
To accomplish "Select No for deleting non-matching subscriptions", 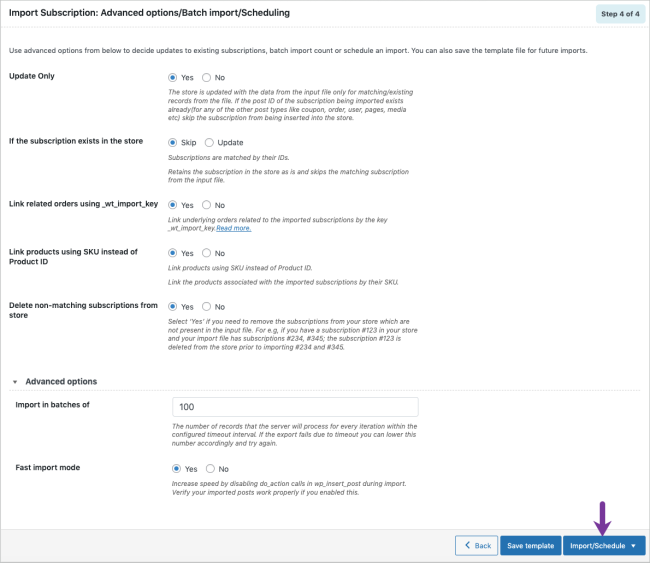I will pyautogui.click(x=206, y=306).
